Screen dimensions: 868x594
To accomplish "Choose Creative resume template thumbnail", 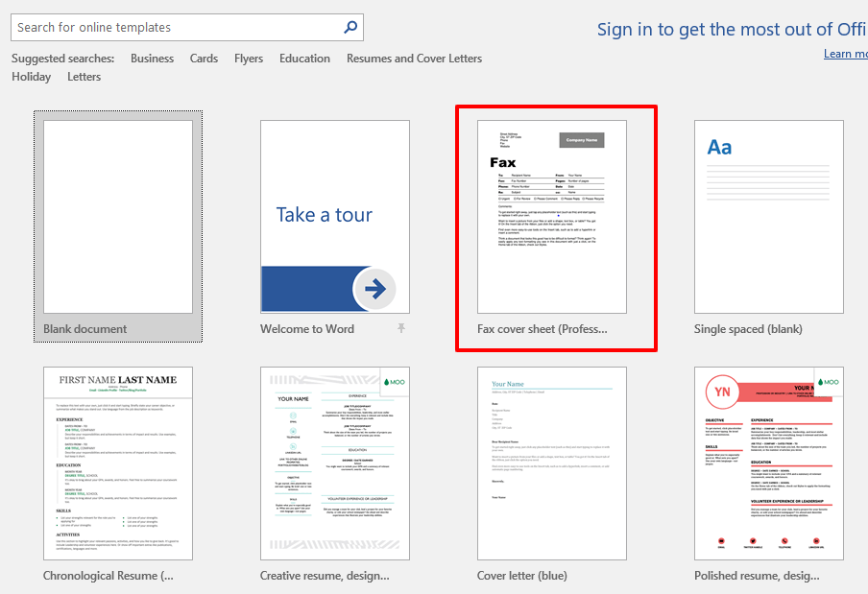I will click(x=335, y=463).
